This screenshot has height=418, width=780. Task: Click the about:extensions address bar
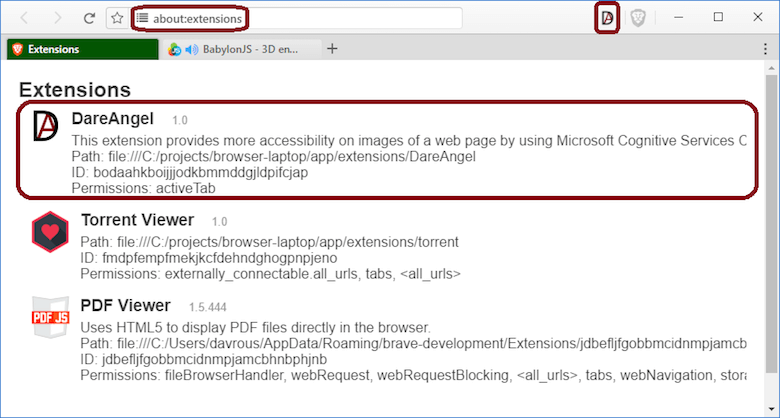[x=300, y=18]
